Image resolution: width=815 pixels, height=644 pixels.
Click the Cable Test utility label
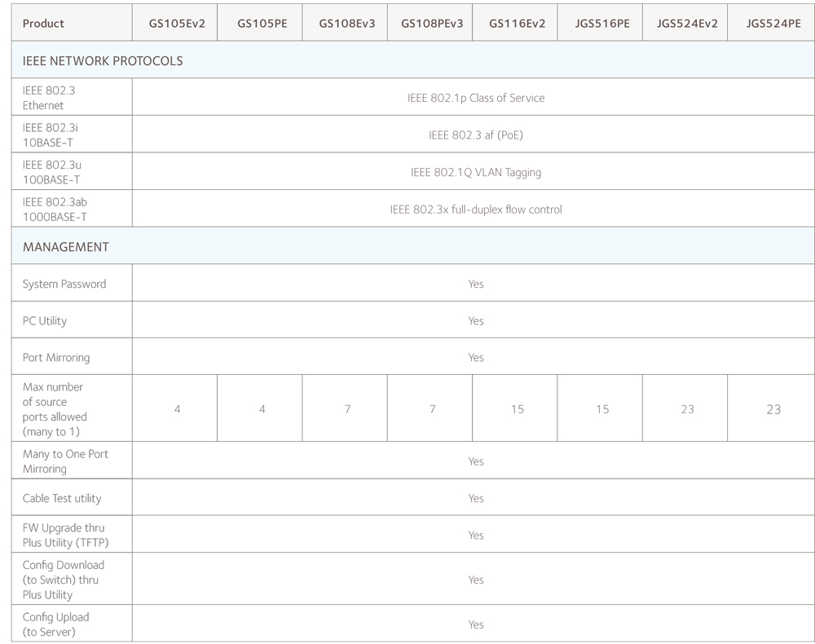(62, 498)
